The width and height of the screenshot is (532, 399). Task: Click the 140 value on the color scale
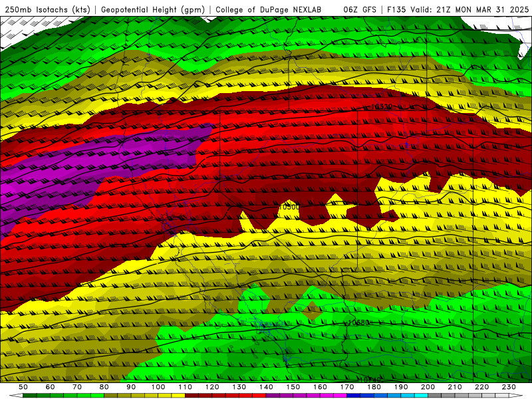click(266, 387)
